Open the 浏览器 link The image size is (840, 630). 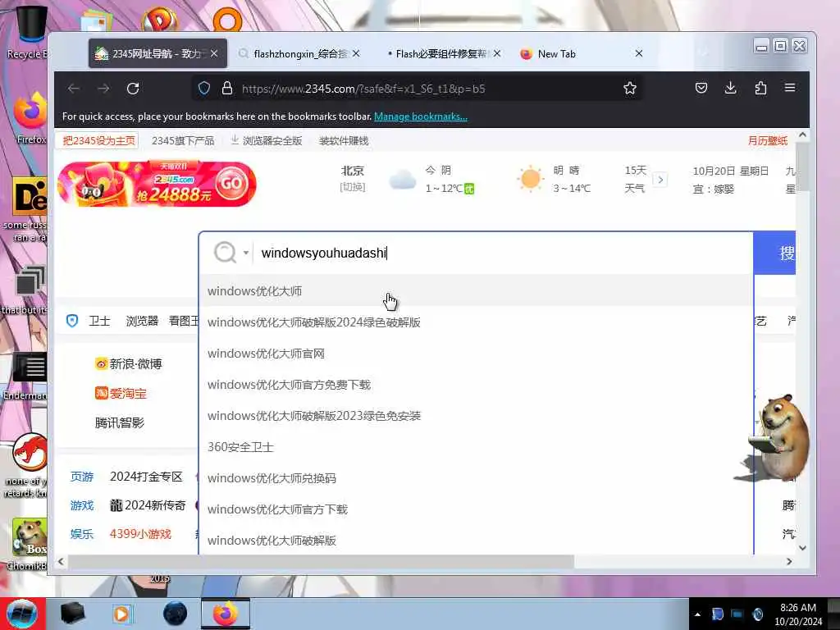[142, 321]
